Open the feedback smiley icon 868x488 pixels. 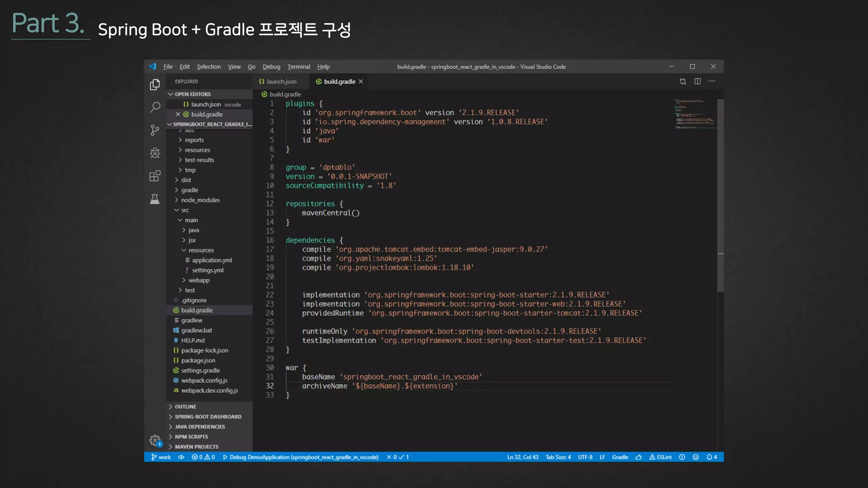(696, 457)
